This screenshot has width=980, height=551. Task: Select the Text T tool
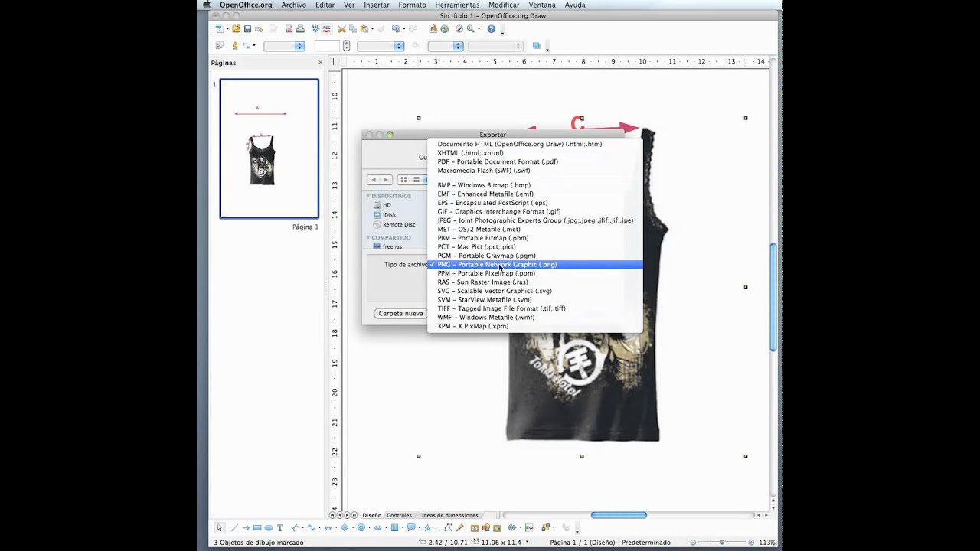coord(280,528)
